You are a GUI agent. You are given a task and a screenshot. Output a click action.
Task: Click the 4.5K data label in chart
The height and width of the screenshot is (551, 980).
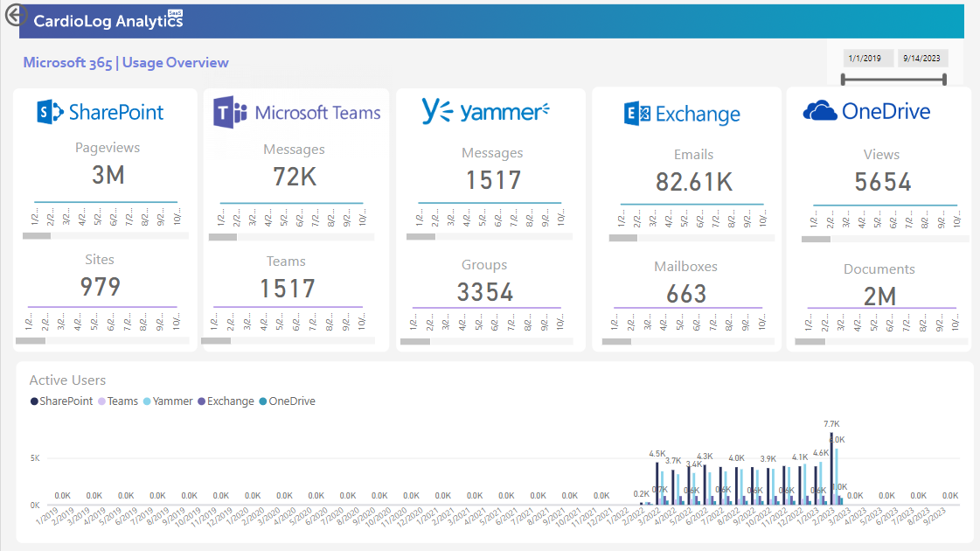point(657,454)
